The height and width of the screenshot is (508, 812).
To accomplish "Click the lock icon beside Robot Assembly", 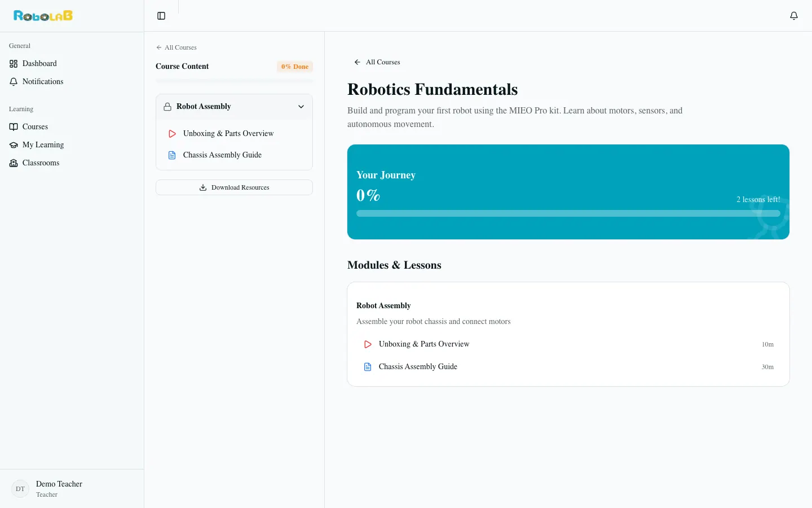I will (167, 107).
